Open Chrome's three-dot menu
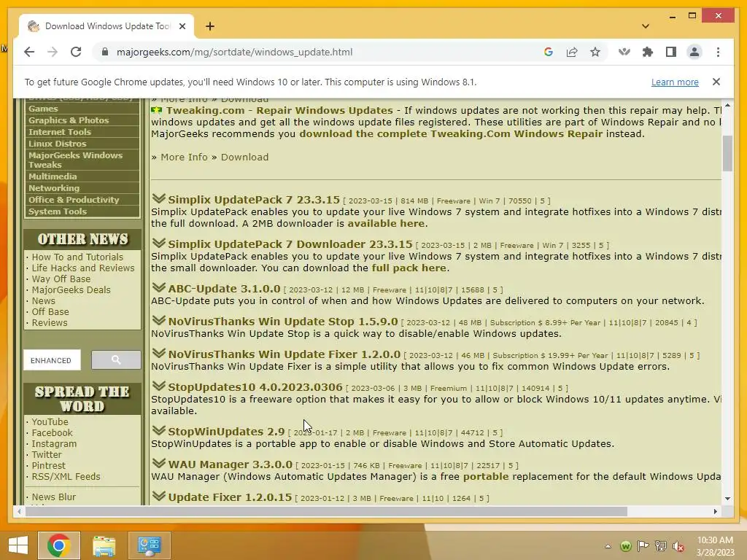Viewport: 747px width, 560px height. pos(718,52)
